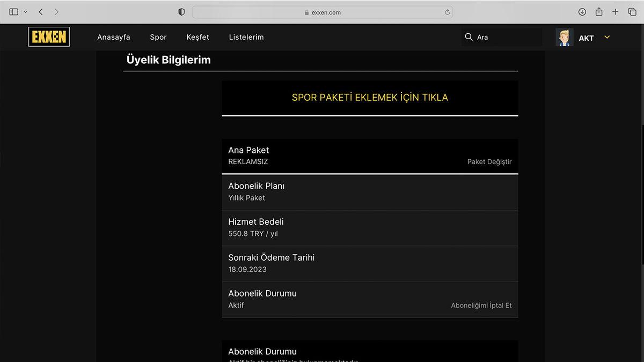644x362 pixels.
Task: Open the privacy shield report icon
Action: click(181, 12)
